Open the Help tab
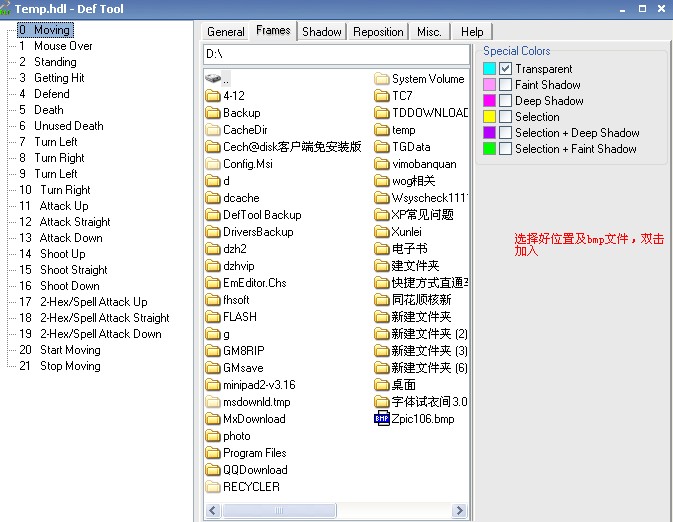The height and width of the screenshot is (522, 673). click(x=472, y=32)
